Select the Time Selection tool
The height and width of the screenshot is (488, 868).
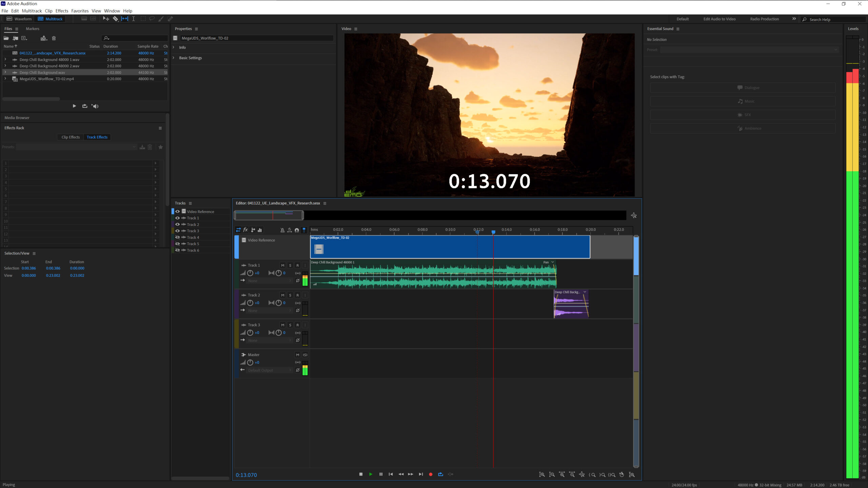tap(134, 19)
